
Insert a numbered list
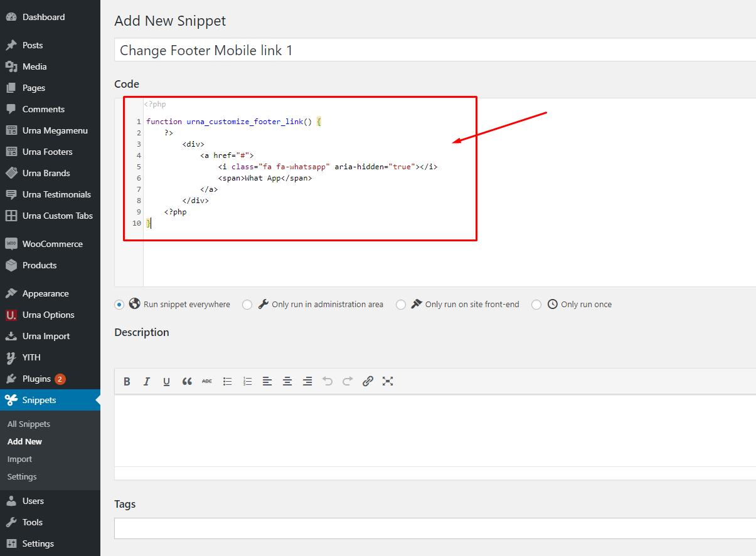click(x=247, y=381)
